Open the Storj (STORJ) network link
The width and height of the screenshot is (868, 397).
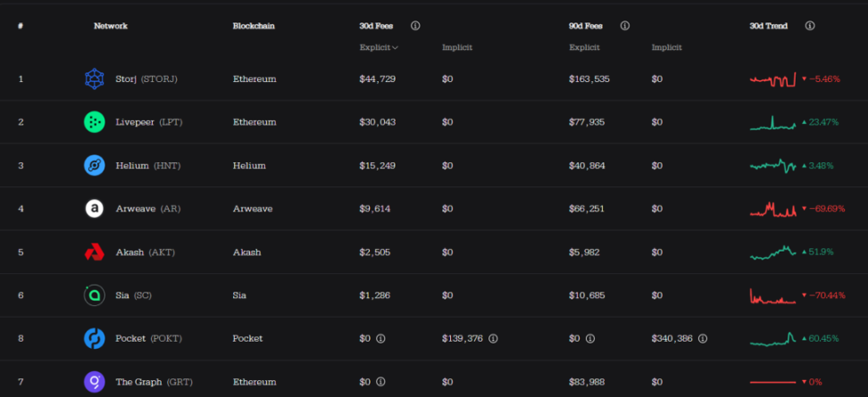pos(146,79)
